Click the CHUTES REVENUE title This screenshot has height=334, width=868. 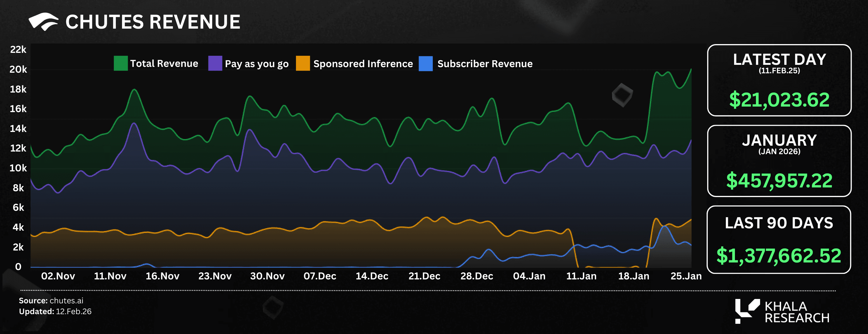pyautogui.click(x=153, y=22)
